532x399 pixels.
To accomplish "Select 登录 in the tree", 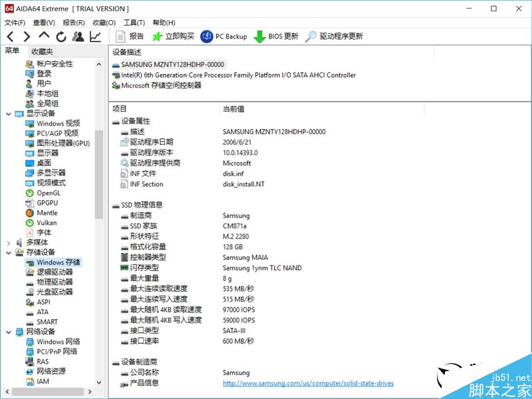I will [39, 74].
